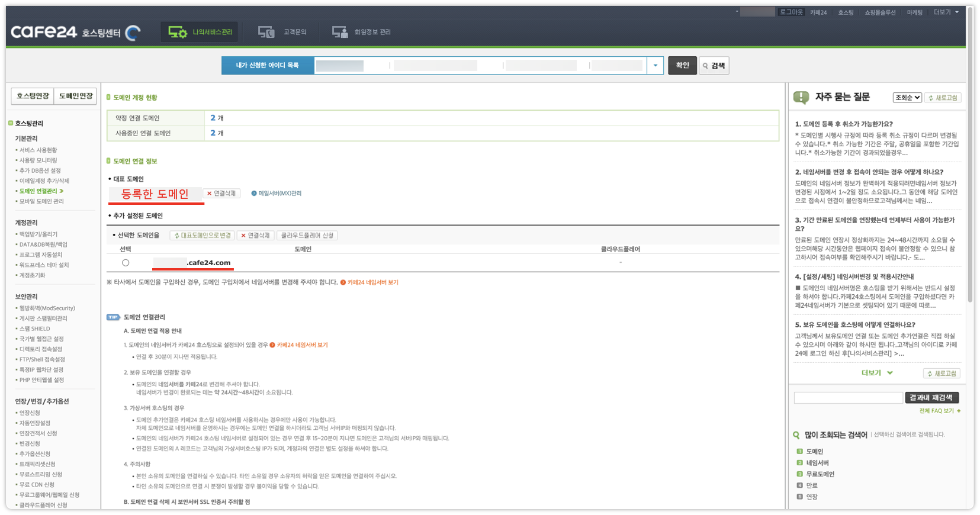Open 이메일계정 추가/삭제 in sidebar
Image resolution: width=980 pixels, height=515 pixels.
[44, 181]
